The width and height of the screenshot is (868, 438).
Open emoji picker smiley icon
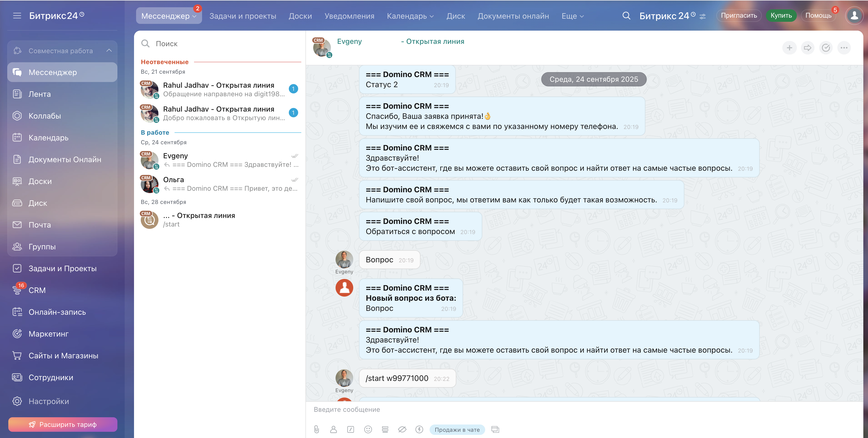pyautogui.click(x=368, y=429)
